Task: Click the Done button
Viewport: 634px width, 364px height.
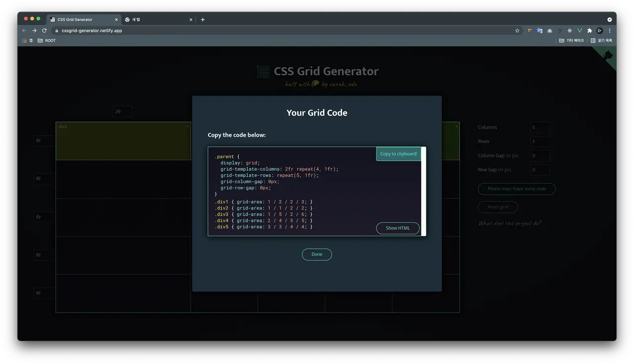Action: 317,254
